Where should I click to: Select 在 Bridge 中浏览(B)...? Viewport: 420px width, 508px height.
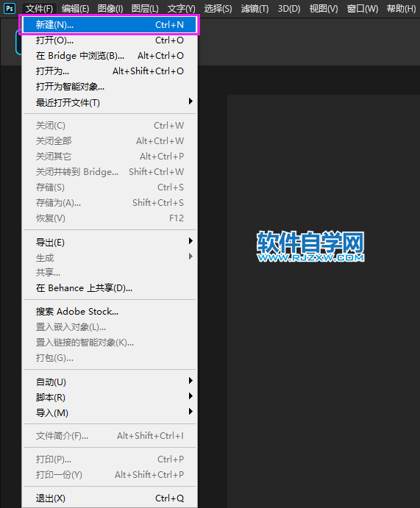[x=110, y=56]
